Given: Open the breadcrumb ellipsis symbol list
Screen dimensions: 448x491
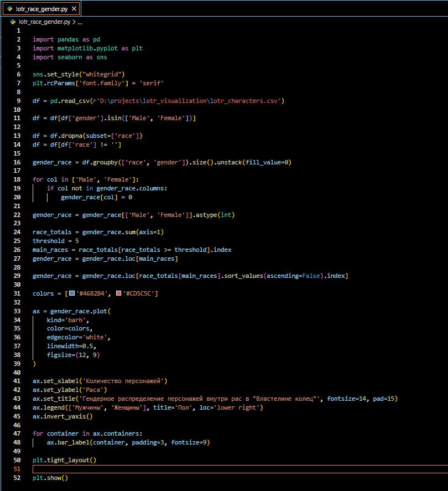Looking at the screenshot, I should [80, 22].
